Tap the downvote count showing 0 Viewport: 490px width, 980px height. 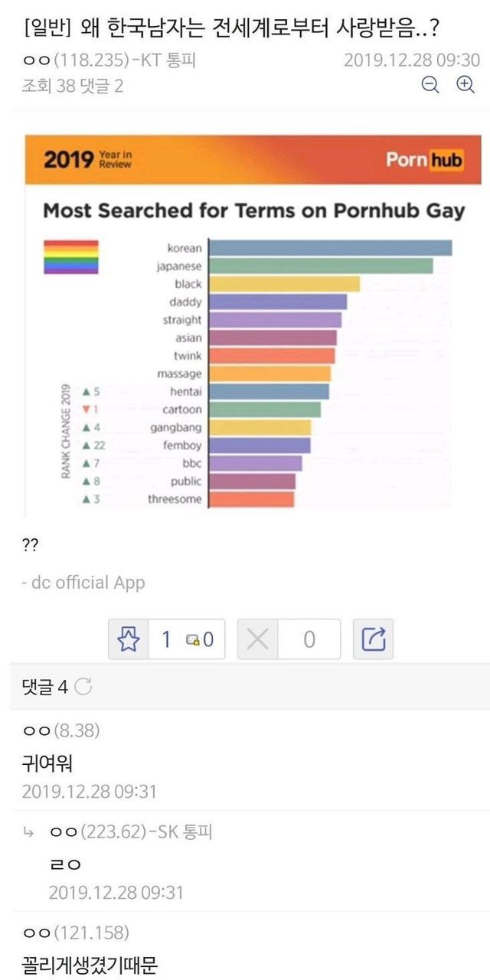pos(309,639)
